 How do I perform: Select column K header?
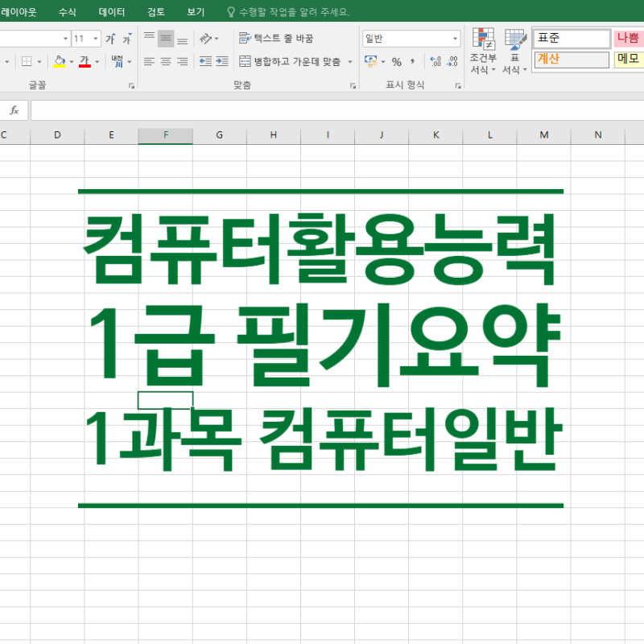point(436,135)
